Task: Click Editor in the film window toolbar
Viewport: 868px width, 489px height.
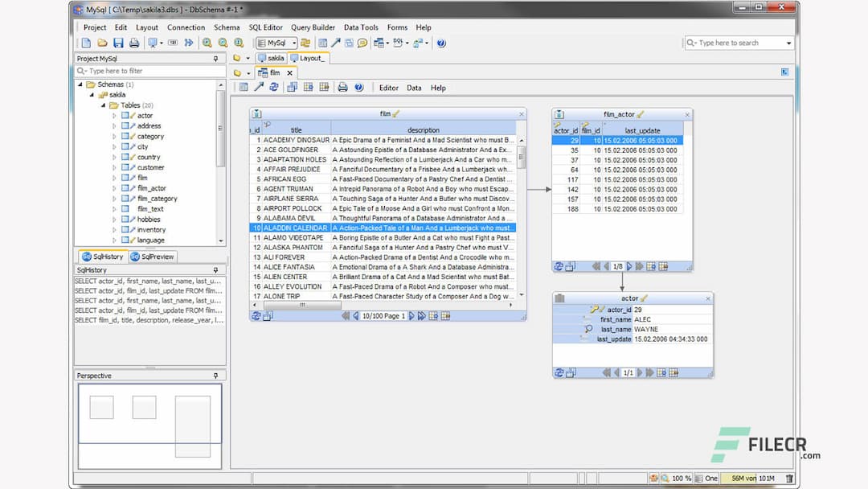Action: click(x=390, y=88)
